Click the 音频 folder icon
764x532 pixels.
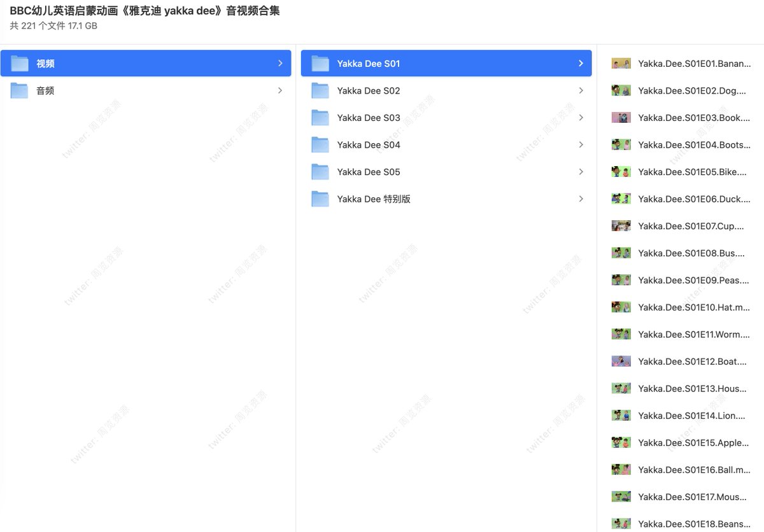click(x=20, y=90)
